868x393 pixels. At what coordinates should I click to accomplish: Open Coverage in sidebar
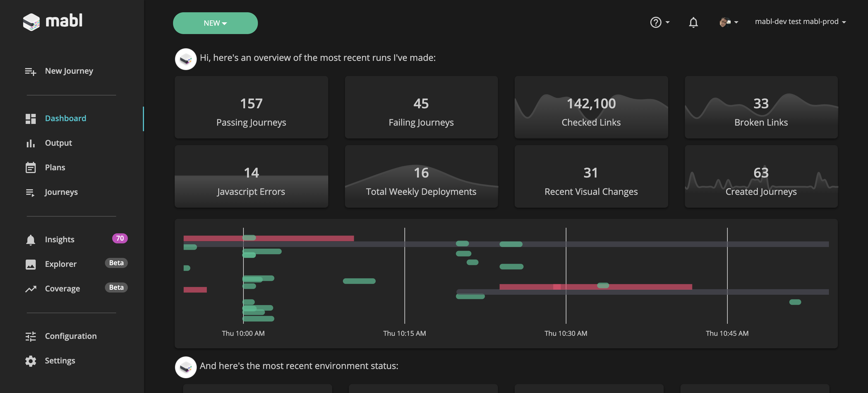coord(62,289)
